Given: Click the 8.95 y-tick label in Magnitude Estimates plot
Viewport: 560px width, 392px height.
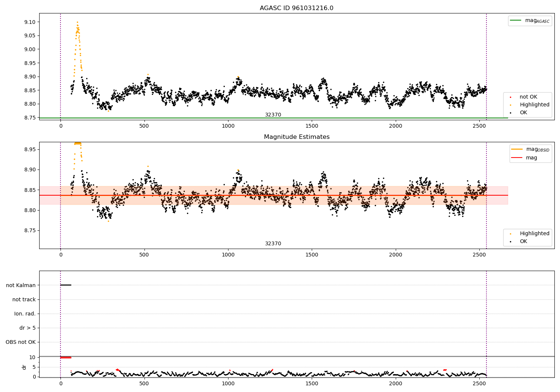Looking at the screenshot, I should pyautogui.click(x=29, y=149).
